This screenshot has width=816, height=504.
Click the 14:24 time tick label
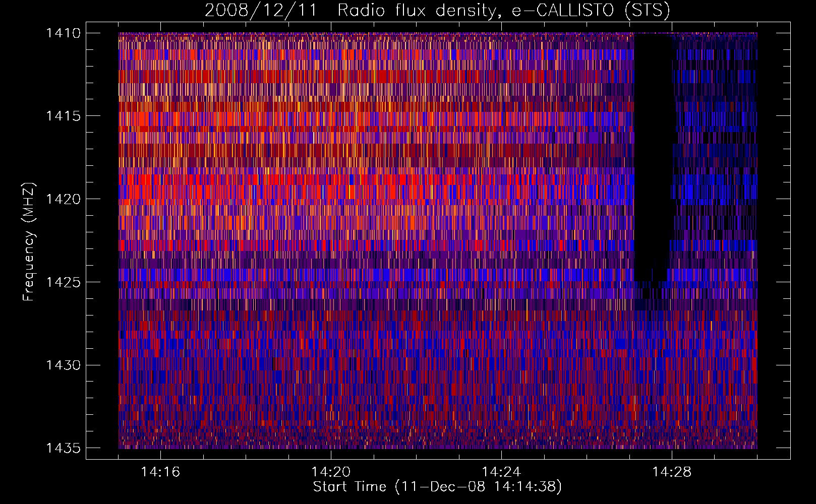501,472
